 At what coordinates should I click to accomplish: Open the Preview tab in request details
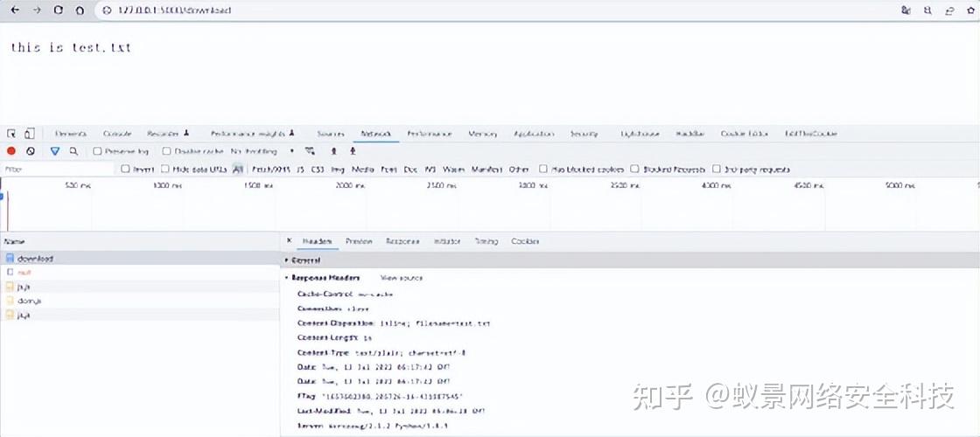(359, 241)
